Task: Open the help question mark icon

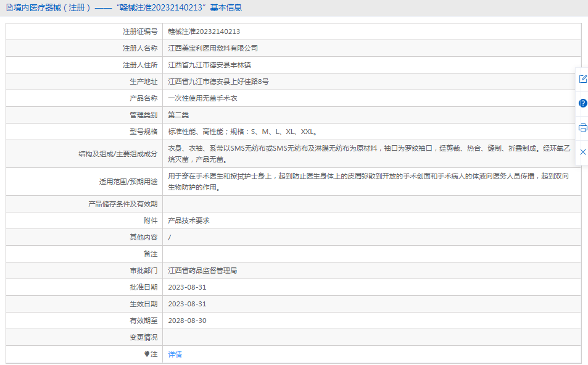Action: click(x=582, y=103)
